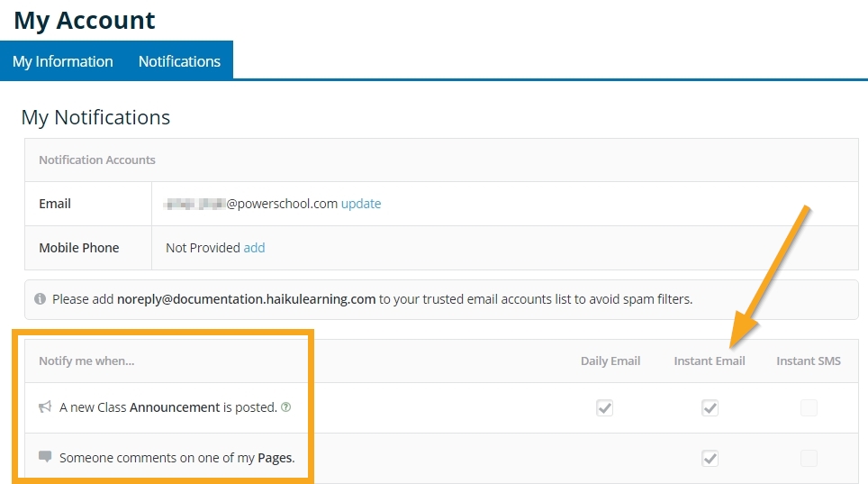Click the Instant SMS column header
The height and width of the screenshot is (484, 868).
click(809, 361)
